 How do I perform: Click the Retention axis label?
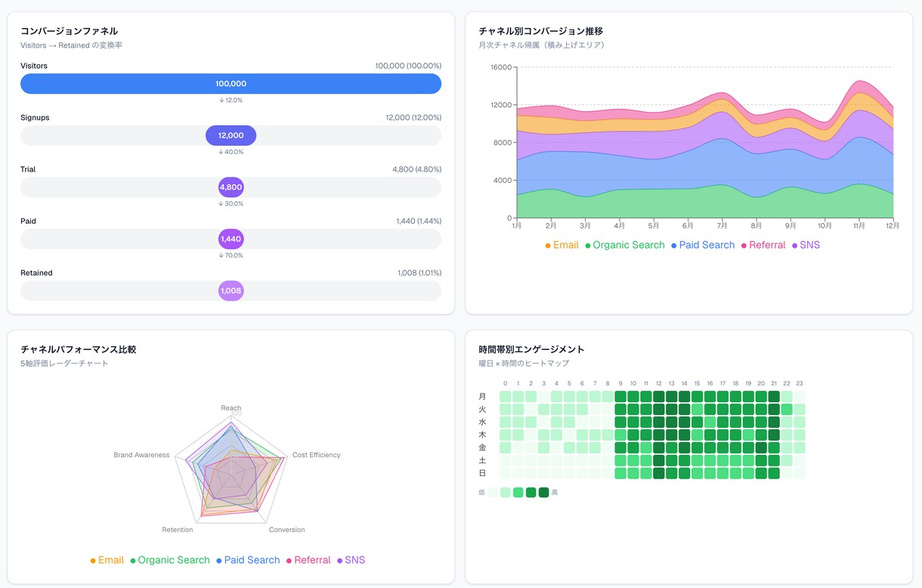(178, 530)
